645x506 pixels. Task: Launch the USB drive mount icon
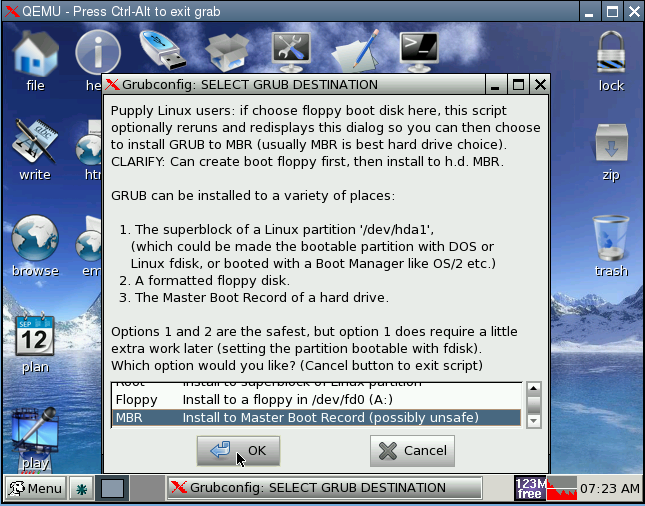pos(162,51)
